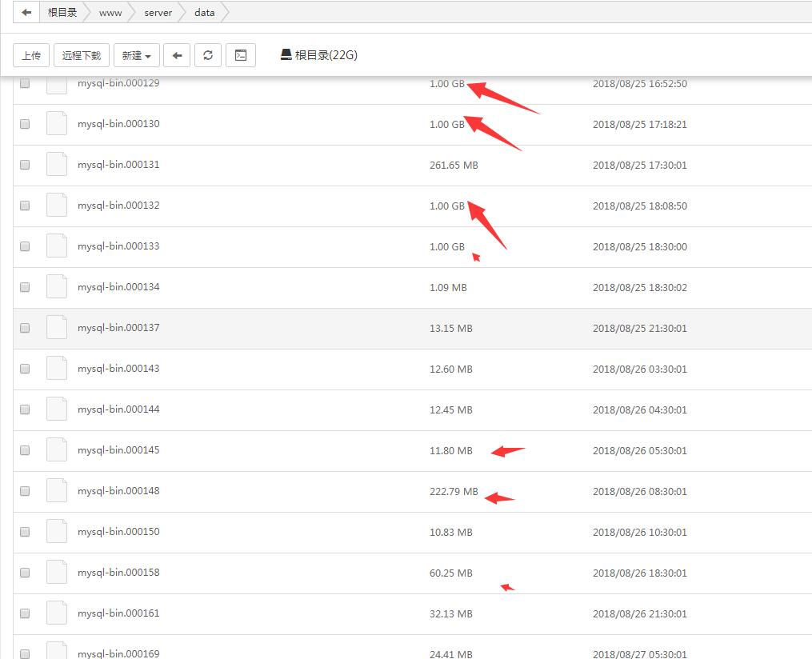Select the mysql-bin.000133 checkbox
This screenshot has width=812, height=659.
click(x=25, y=246)
